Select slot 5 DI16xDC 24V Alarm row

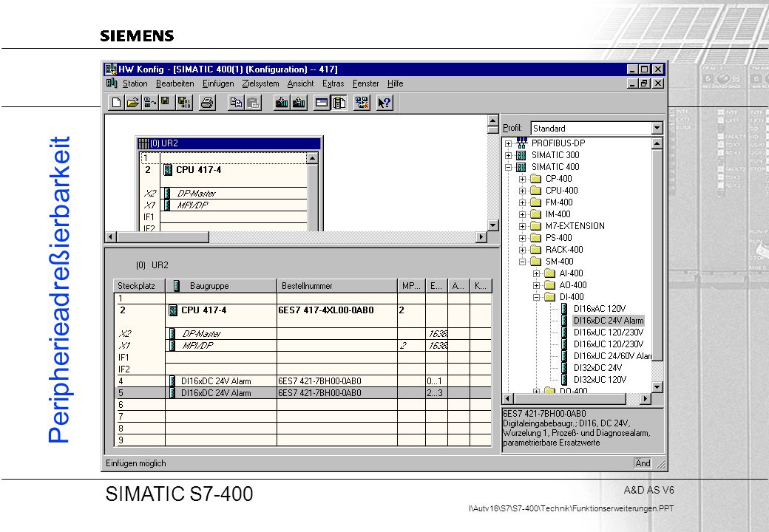(302, 393)
